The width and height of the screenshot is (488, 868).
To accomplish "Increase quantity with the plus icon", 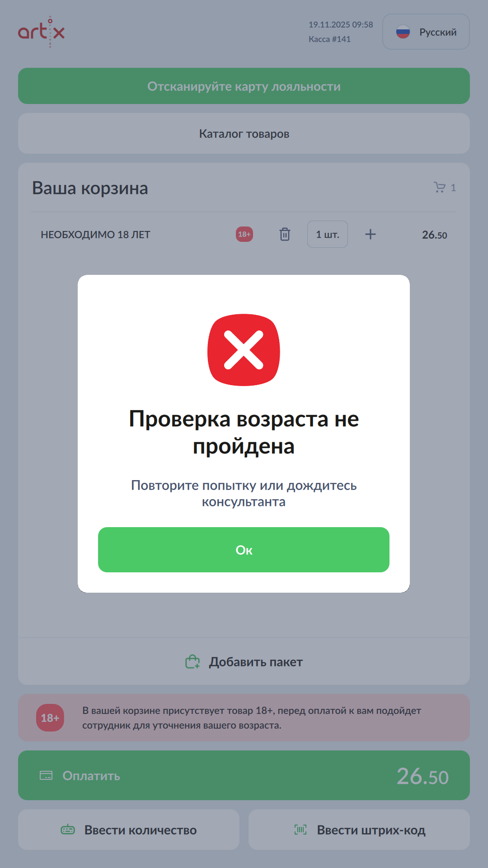I will pos(371,234).
